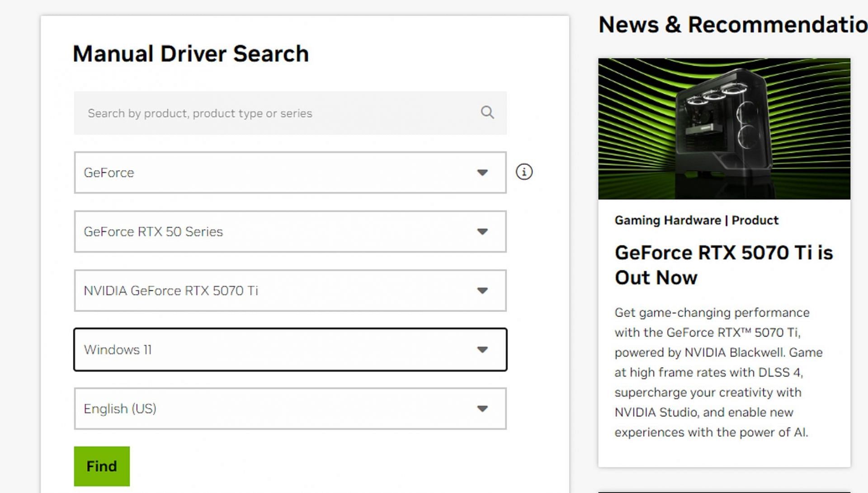Click the Manual Driver Search heading
The image size is (868, 493).
click(x=190, y=54)
